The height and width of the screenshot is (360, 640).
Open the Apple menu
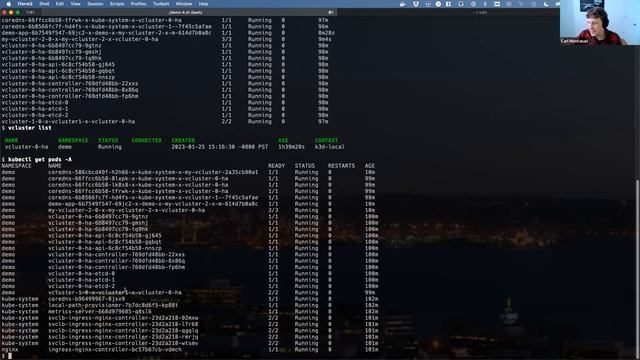pyautogui.click(x=8, y=4)
